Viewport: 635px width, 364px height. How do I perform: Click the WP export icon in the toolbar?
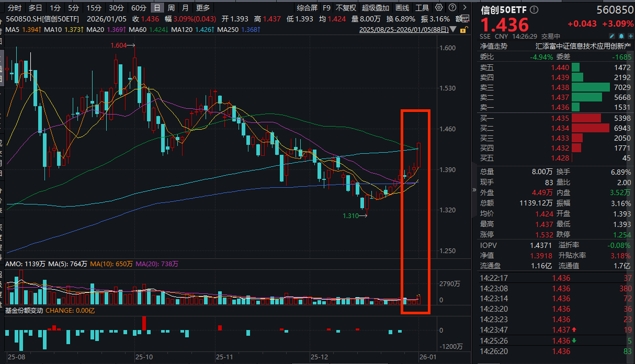pos(466,18)
